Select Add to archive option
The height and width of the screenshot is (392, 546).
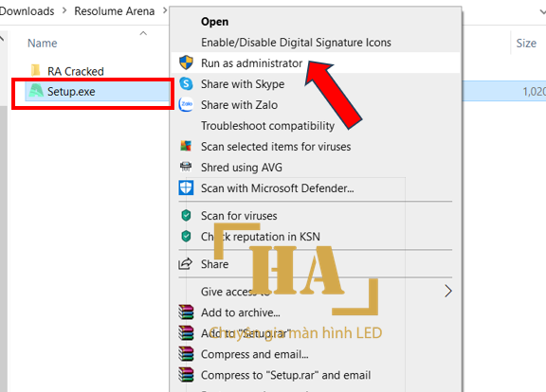click(240, 312)
